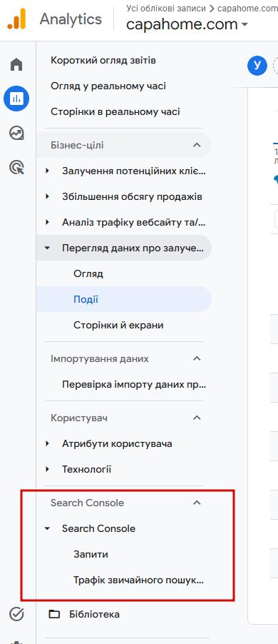Image resolution: width=278 pixels, height=644 pixels.
Task: Click Усі облікові записи breadcrumb
Action: click(x=166, y=9)
